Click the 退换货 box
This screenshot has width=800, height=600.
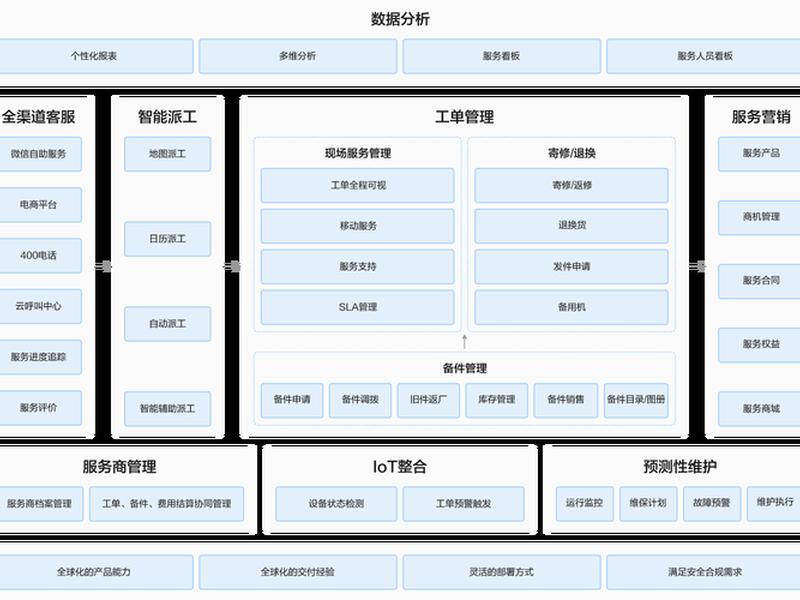pos(571,226)
